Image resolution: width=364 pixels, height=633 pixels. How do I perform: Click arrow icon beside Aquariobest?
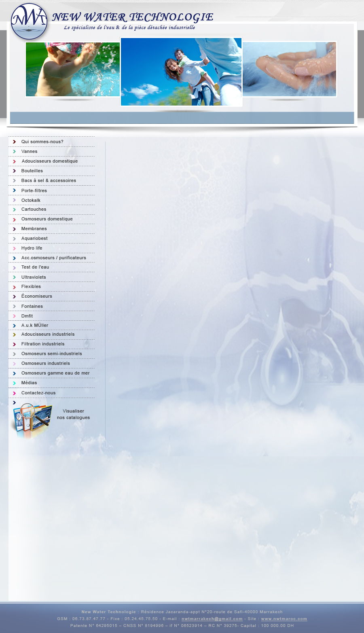tap(14, 239)
